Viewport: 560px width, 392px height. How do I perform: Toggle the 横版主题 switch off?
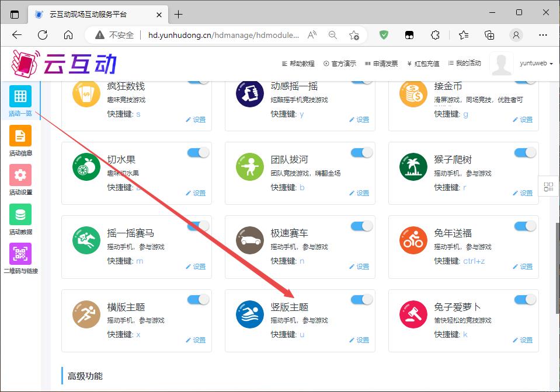click(x=198, y=300)
